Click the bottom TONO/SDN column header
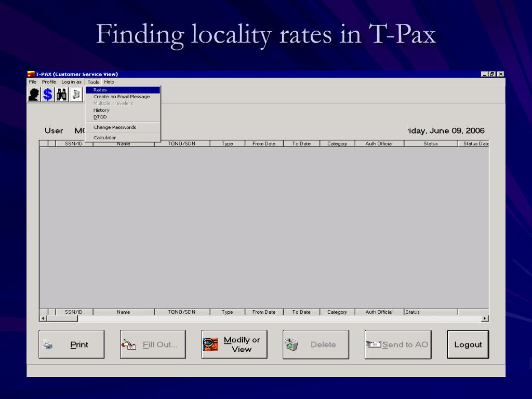This screenshot has height=399, width=532. click(182, 312)
